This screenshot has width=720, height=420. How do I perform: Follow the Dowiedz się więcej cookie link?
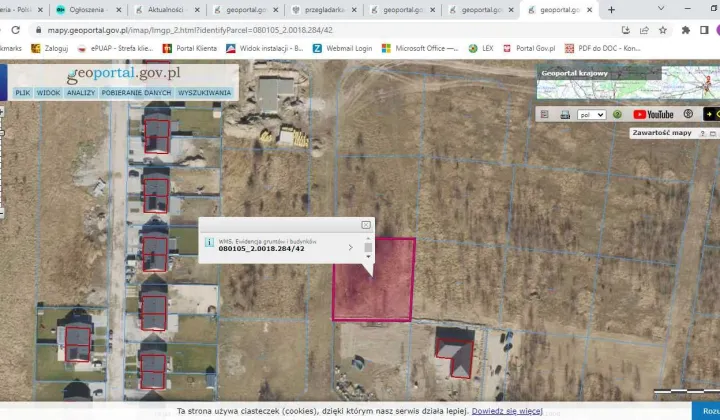(x=507, y=411)
